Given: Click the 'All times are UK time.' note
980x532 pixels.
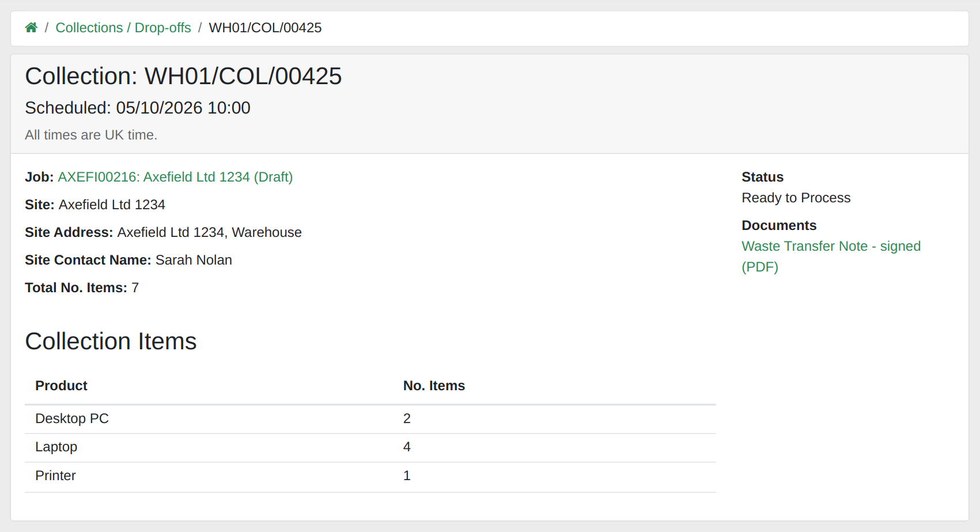Looking at the screenshot, I should pyautogui.click(x=91, y=135).
